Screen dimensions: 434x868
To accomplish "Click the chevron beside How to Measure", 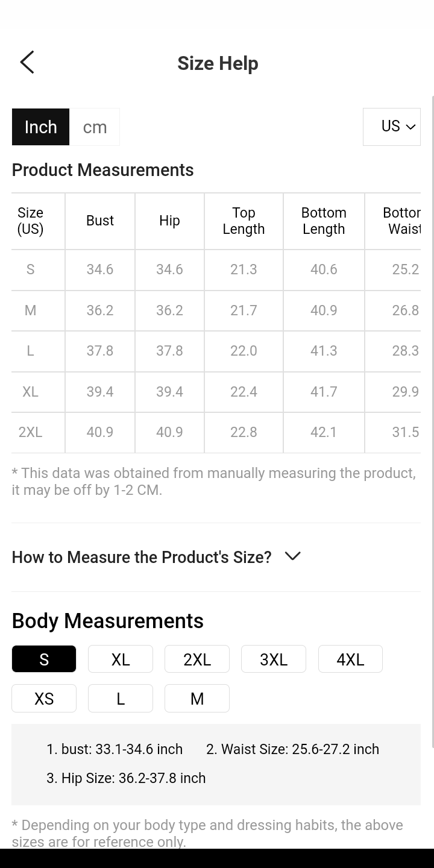I will (x=292, y=556).
